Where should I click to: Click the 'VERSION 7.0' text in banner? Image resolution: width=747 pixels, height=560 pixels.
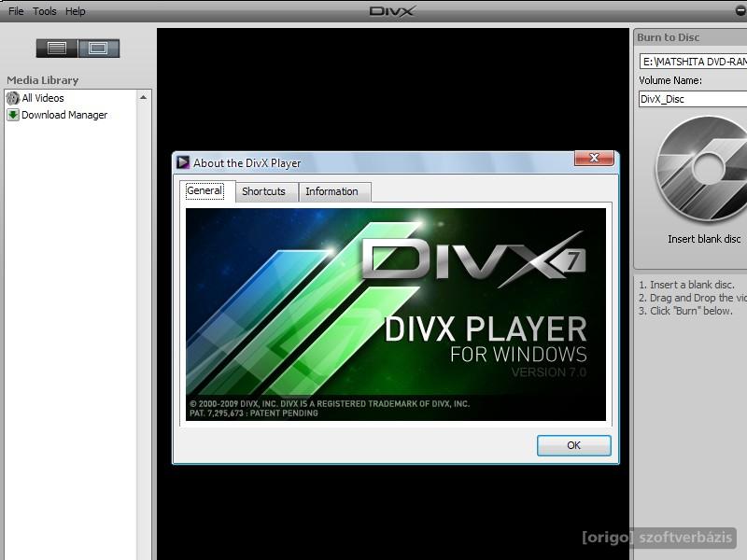point(549,371)
